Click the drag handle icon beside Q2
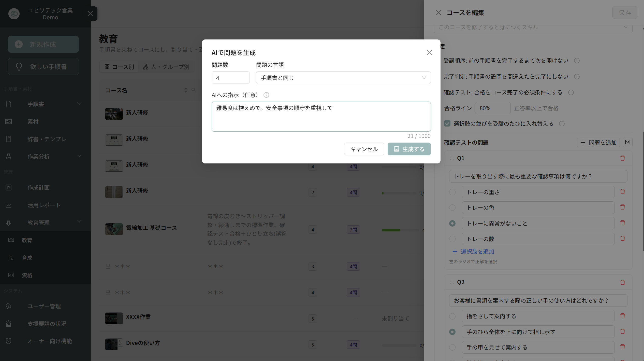The image size is (644, 361). click(452, 282)
